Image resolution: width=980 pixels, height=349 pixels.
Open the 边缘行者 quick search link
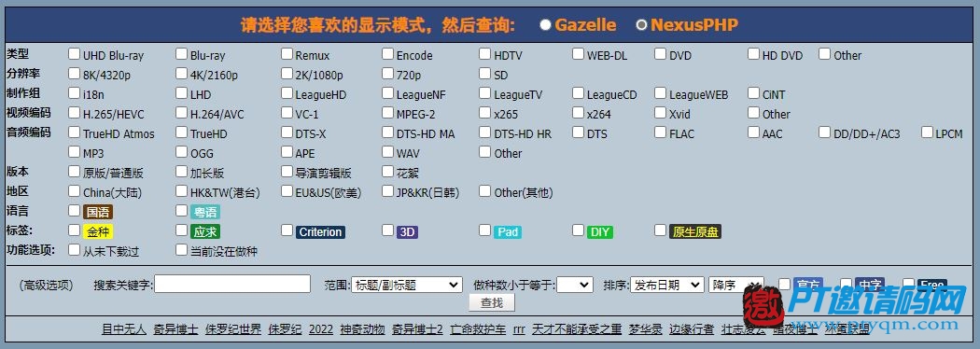point(692,329)
